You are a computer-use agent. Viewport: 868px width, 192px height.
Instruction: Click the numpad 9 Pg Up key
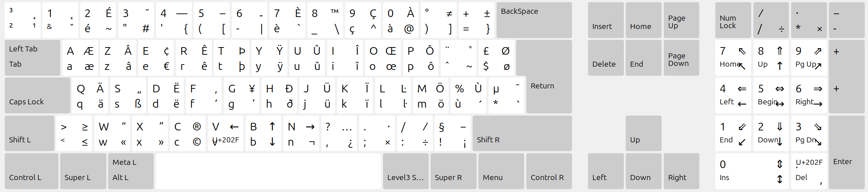pos(809,58)
